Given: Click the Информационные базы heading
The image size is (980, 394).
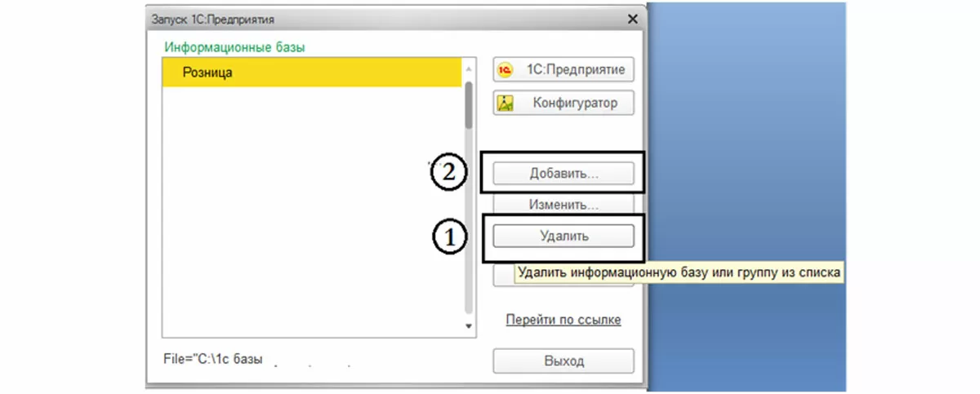Looking at the screenshot, I should click(234, 47).
